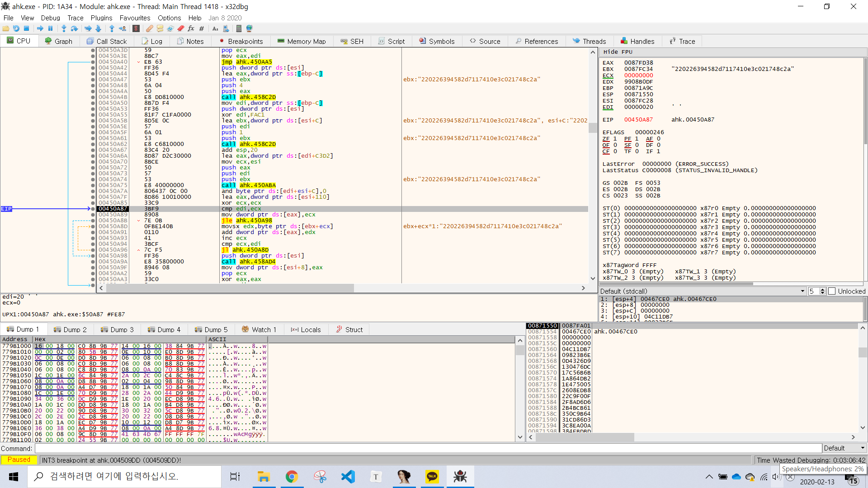Image resolution: width=868 pixels, height=488 pixels.
Task: Open Visual Studio Code from the taskbar
Action: 348,477
